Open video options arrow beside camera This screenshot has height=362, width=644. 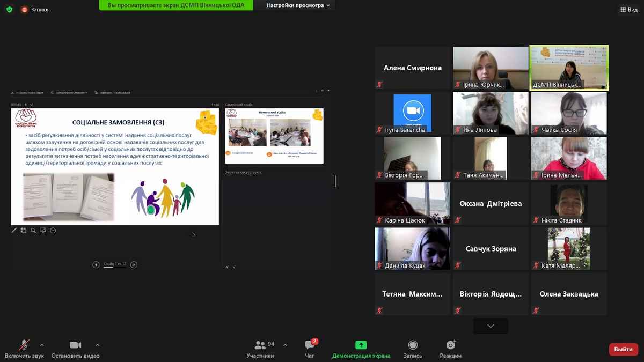(x=97, y=345)
